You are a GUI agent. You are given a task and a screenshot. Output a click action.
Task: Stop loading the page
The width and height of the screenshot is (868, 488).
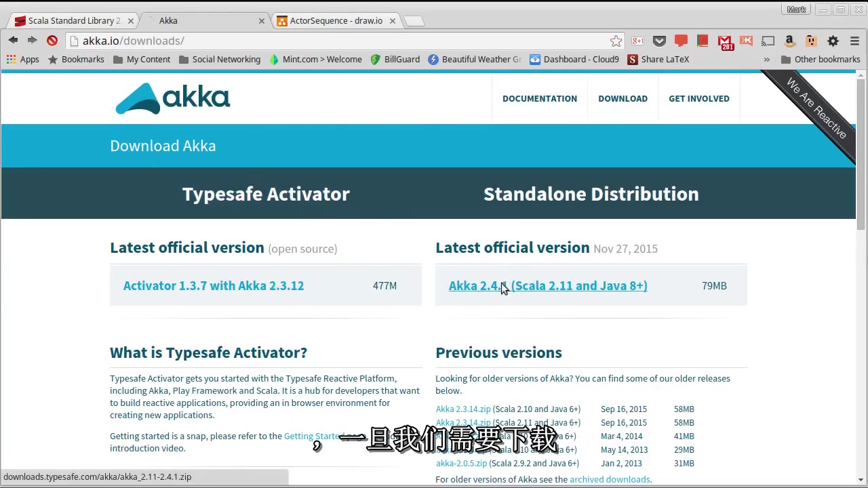coord(52,41)
